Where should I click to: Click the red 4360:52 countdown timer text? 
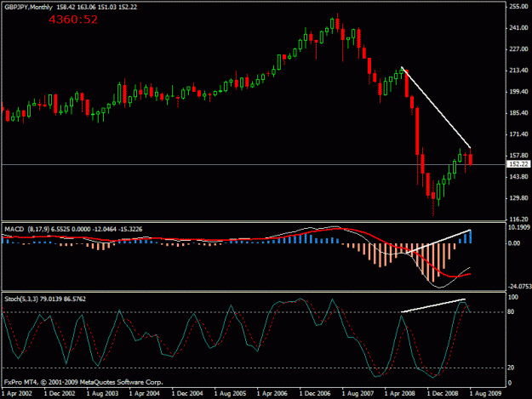[73, 20]
